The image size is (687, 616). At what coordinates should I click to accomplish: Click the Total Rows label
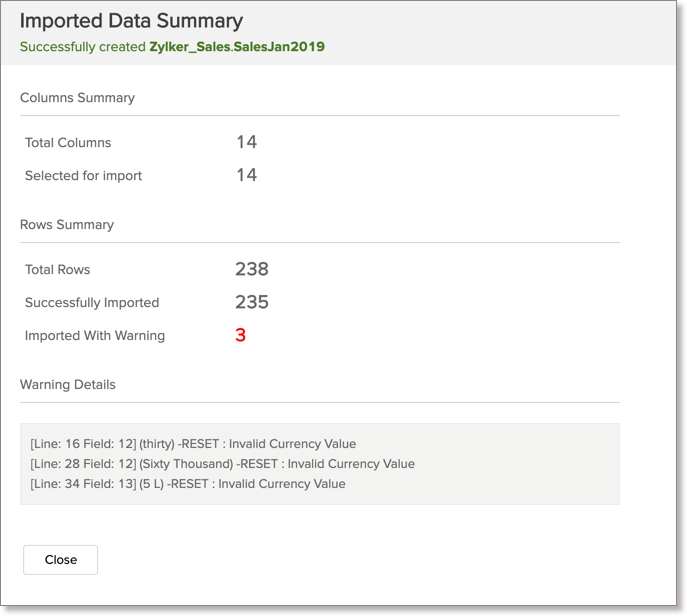point(57,270)
